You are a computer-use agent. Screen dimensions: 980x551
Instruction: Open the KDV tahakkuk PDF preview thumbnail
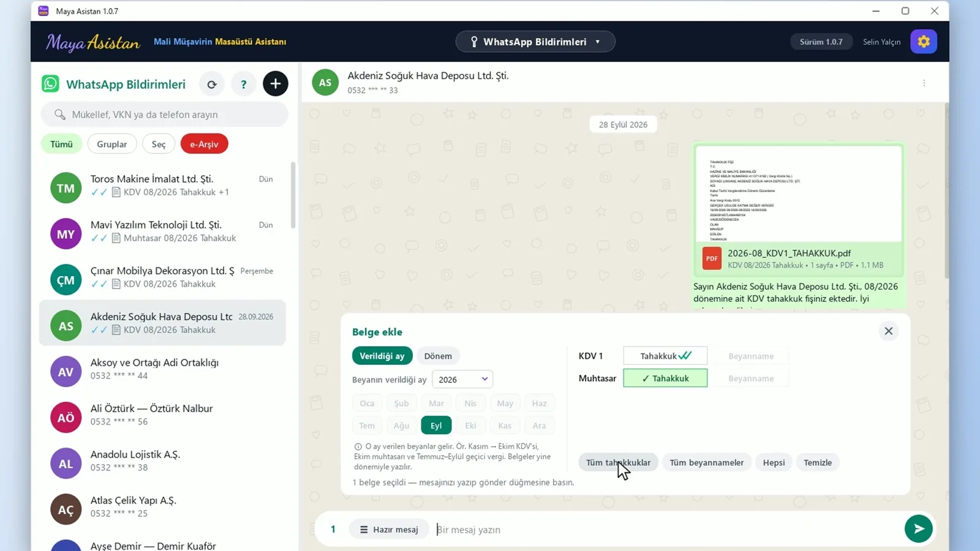[798, 193]
